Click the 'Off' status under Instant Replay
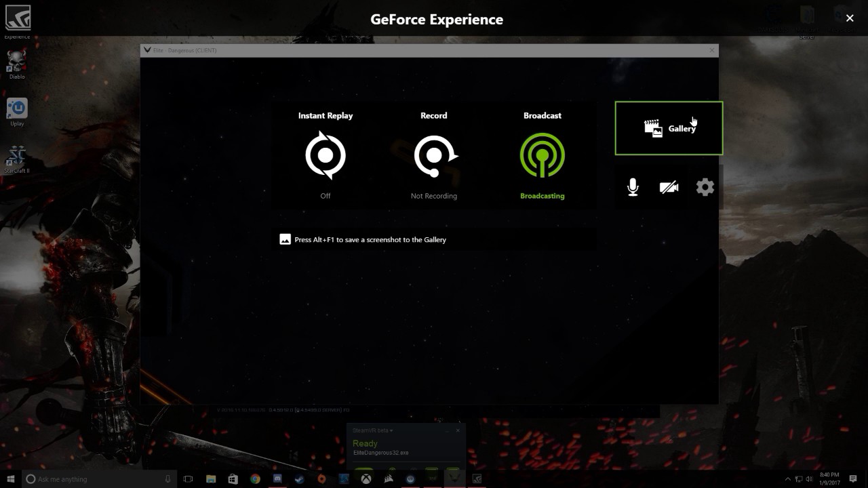868x488 pixels. click(325, 196)
